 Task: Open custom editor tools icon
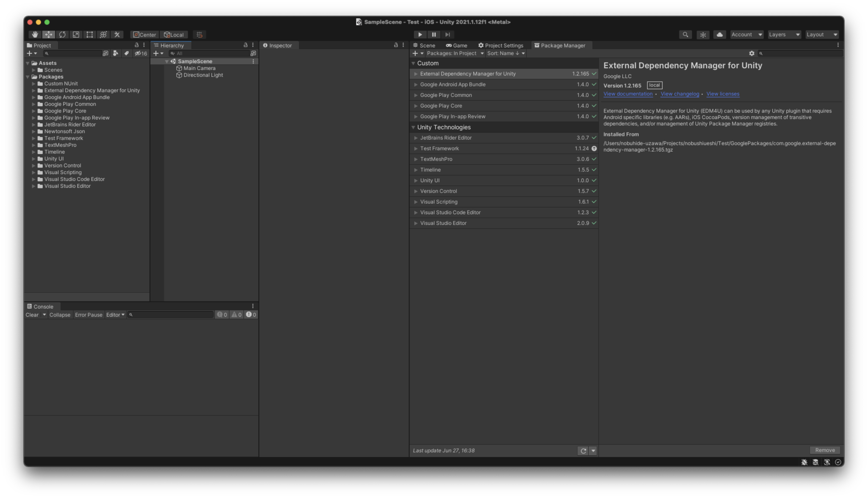[117, 35]
